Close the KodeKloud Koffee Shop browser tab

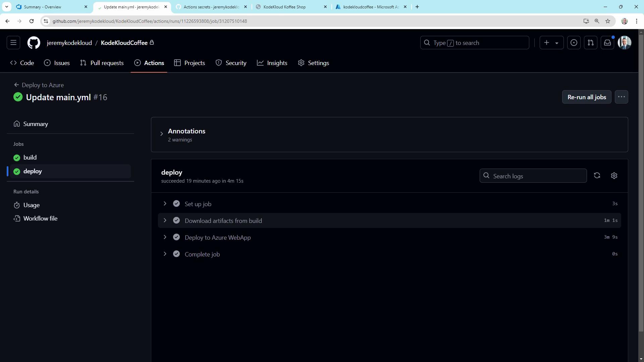click(x=325, y=7)
